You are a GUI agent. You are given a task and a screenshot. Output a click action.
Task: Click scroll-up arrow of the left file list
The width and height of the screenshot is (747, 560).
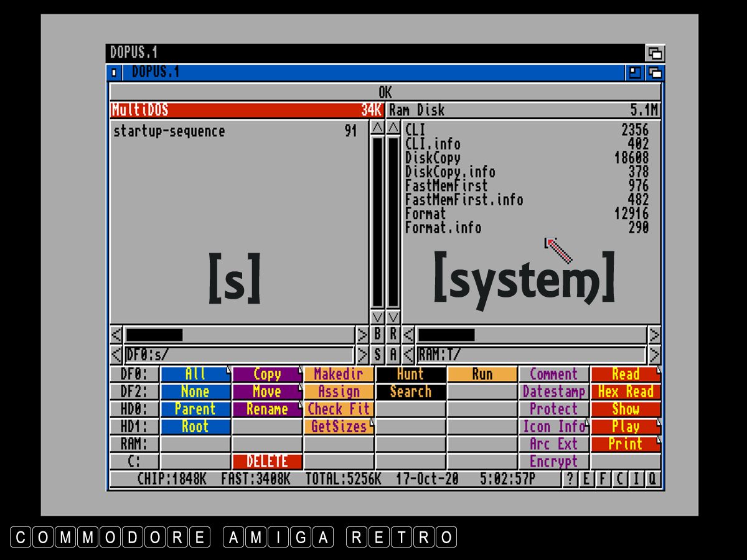tap(377, 128)
